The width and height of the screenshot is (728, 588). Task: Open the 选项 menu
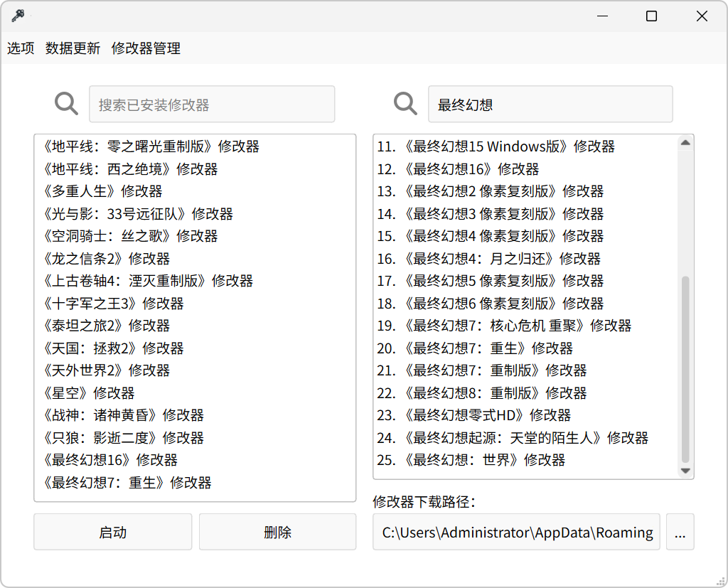coord(21,48)
